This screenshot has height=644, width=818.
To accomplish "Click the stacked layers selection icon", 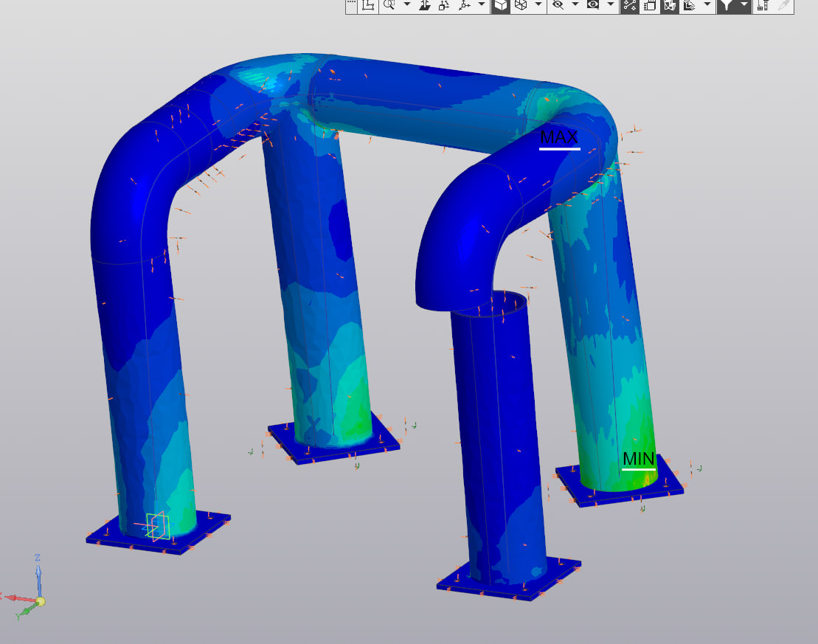I will pos(690,5).
